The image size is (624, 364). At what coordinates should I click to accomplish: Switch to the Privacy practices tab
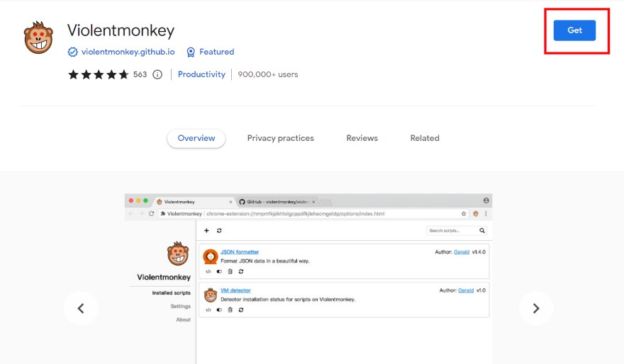280,138
